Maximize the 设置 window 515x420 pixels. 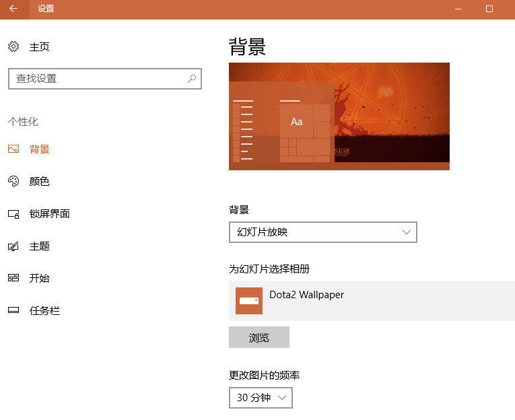489,9
